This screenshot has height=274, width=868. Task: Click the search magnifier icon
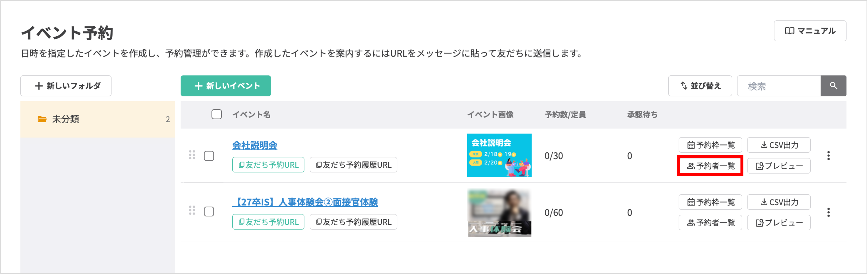coord(834,86)
